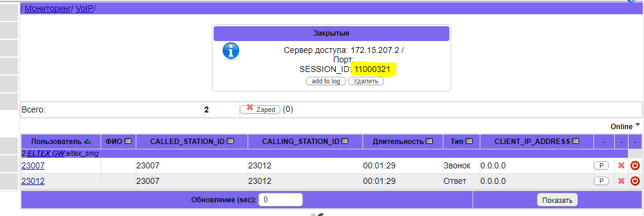Click the Показать button
The height and width of the screenshot is (216, 644).
click(557, 201)
